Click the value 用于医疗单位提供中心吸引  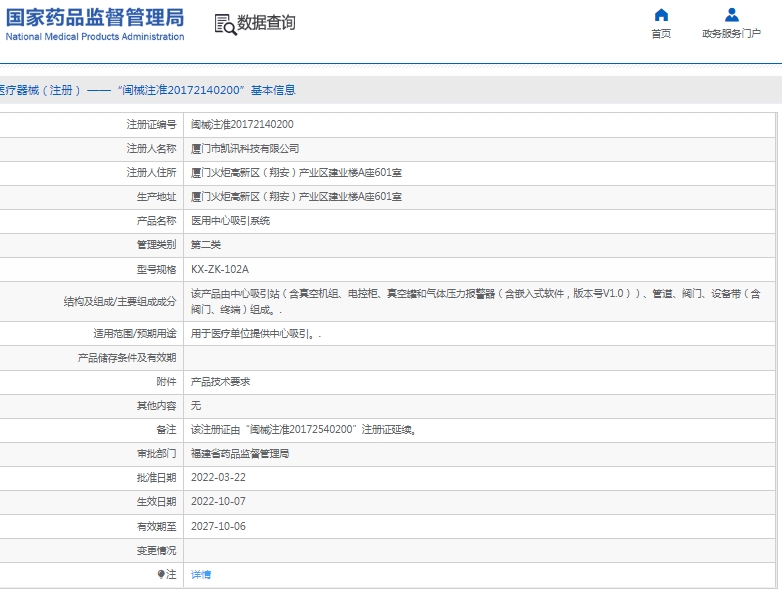tap(256, 334)
